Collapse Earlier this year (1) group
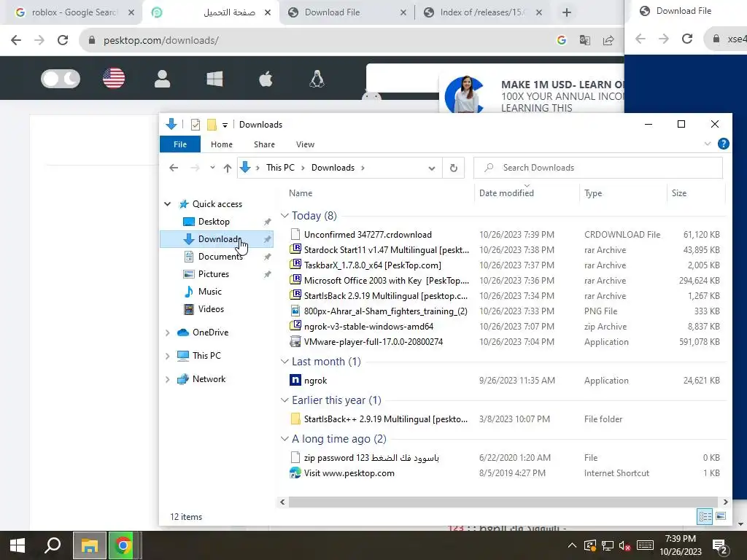 [x=285, y=400]
